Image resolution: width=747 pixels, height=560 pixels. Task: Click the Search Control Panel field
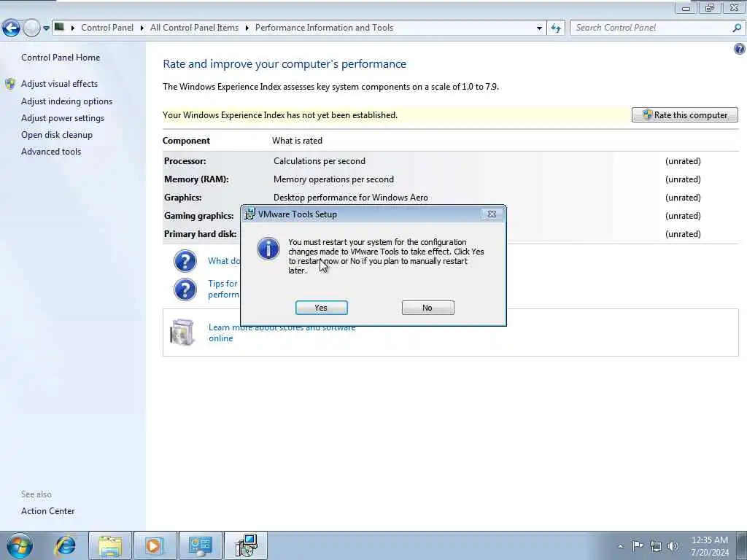click(x=651, y=28)
